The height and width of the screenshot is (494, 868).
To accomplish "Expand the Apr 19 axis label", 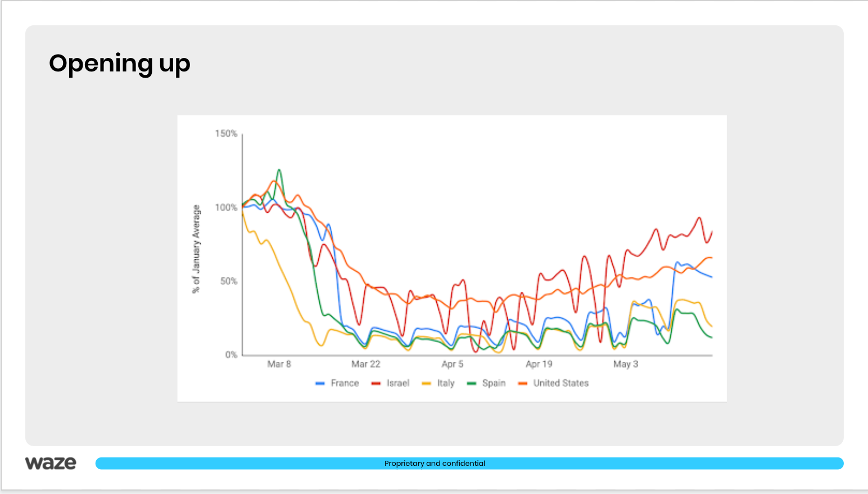I will point(539,364).
